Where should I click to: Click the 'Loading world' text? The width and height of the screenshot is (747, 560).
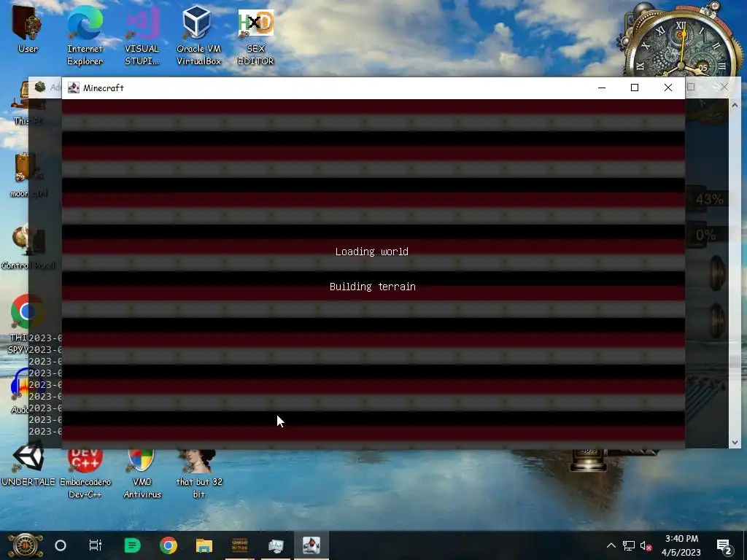pyautogui.click(x=371, y=252)
